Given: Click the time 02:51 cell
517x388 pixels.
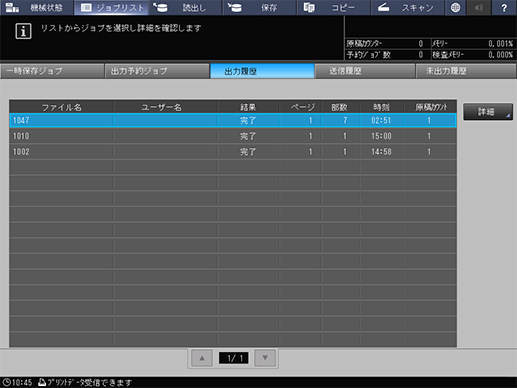Looking at the screenshot, I should (x=381, y=120).
